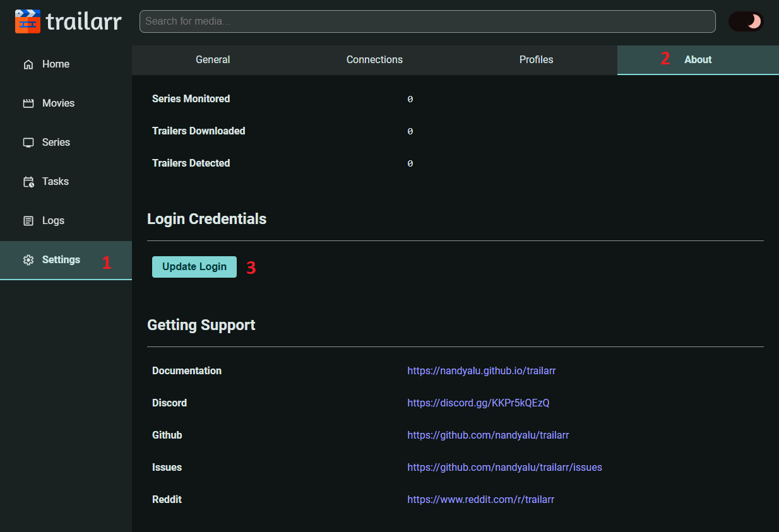Switch to the Profiles tab

tap(536, 60)
